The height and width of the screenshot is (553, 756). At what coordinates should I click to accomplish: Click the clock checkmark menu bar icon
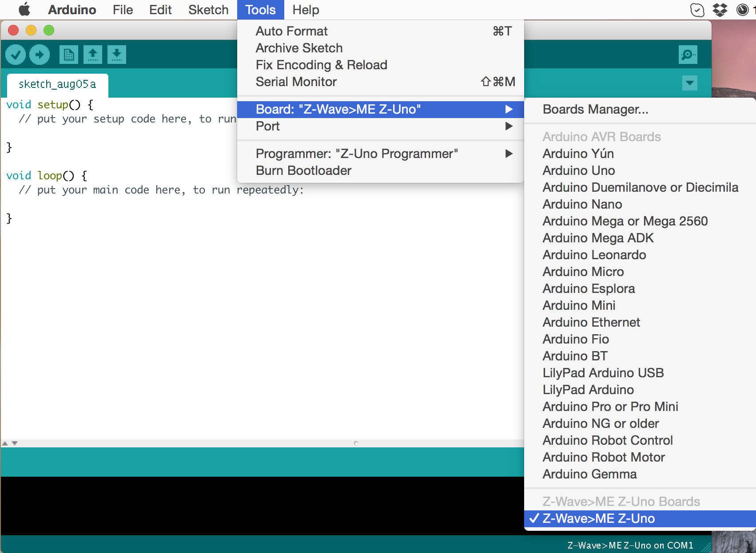[697, 9]
